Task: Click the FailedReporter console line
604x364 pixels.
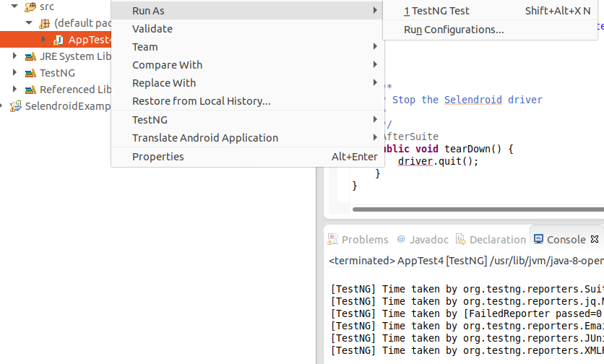Action: pos(467,313)
